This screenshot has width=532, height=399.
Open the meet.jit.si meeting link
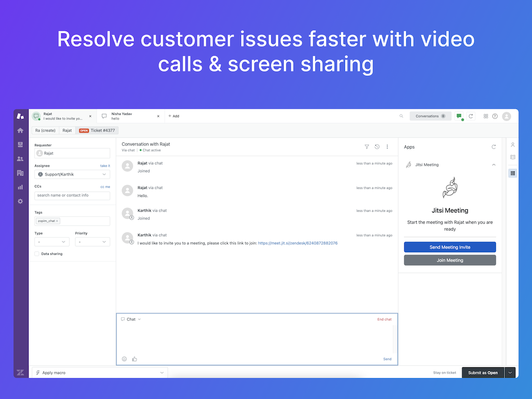(298, 243)
